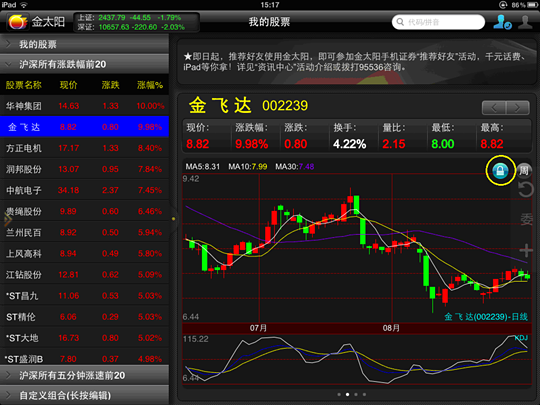The height and width of the screenshot is (405, 540).
Task: Switch the KDJ indicator label
Action: (521, 338)
